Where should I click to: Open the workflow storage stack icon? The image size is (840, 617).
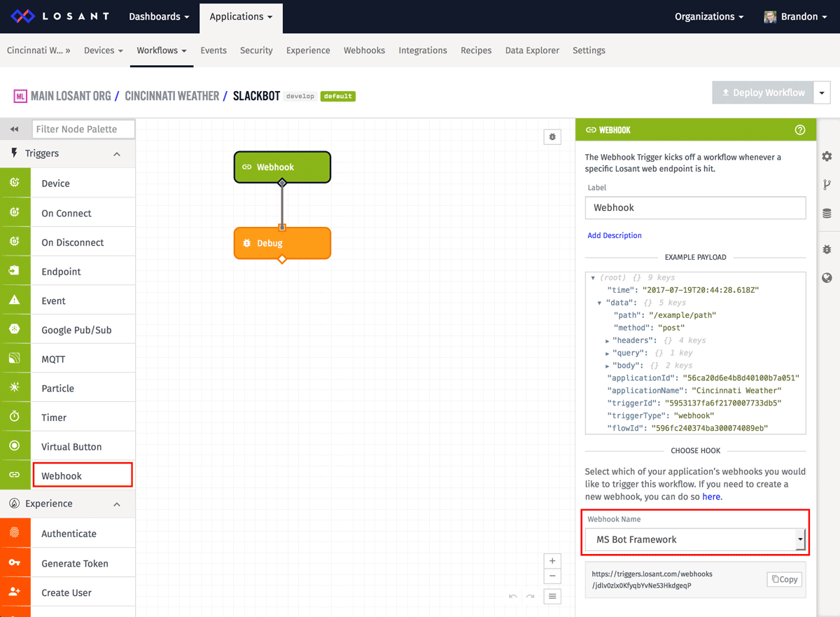click(x=827, y=214)
